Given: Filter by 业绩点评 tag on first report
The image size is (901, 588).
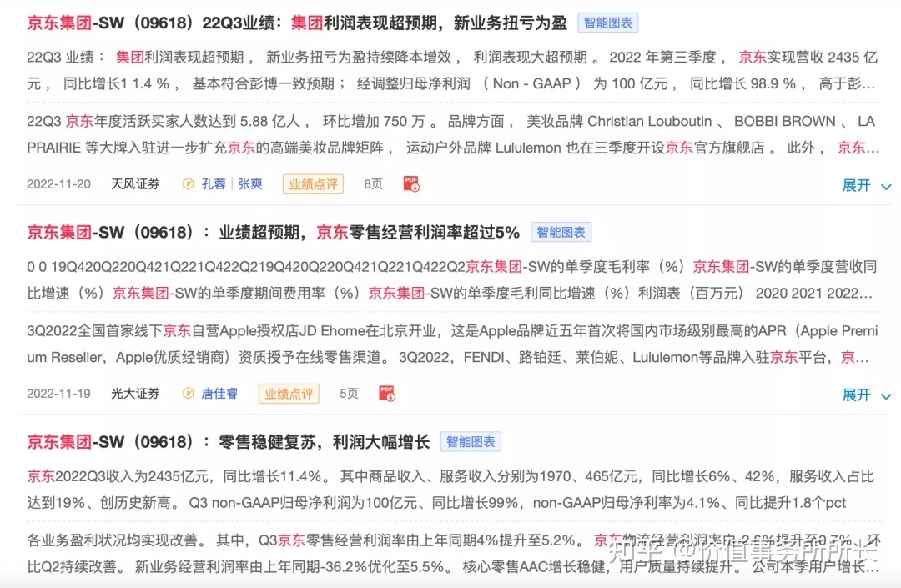Looking at the screenshot, I should (x=313, y=184).
